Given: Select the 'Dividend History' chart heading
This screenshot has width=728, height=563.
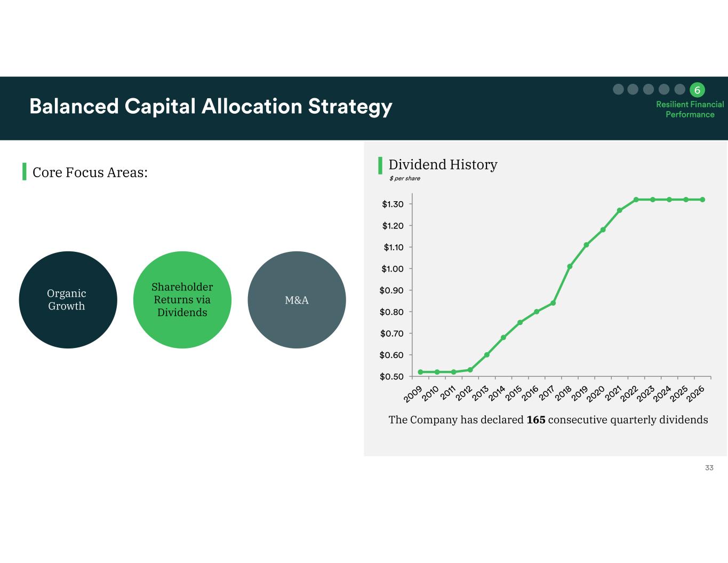Looking at the screenshot, I should point(443,164).
